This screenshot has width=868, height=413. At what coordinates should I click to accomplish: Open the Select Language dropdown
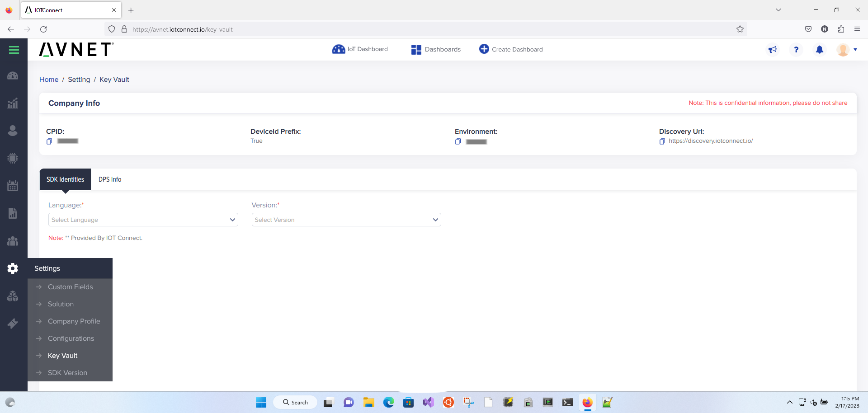[x=143, y=220]
